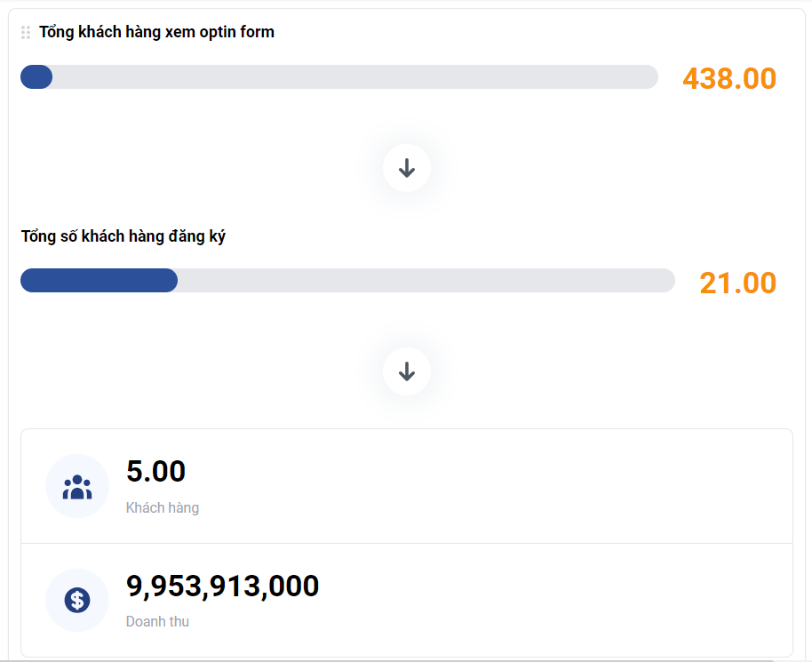Click the blue filled part of đăng ký bar
Viewport: 812px width, 662px height.
pyautogui.click(x=99, y=281)
